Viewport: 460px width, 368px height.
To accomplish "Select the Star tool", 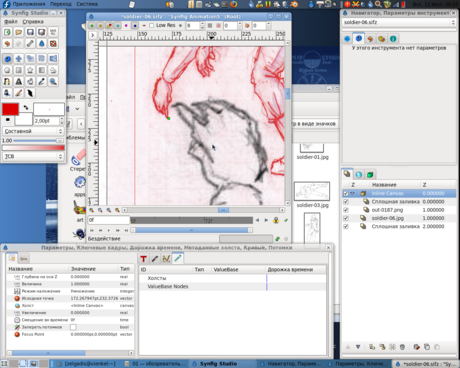I will [x=30, y=70].
